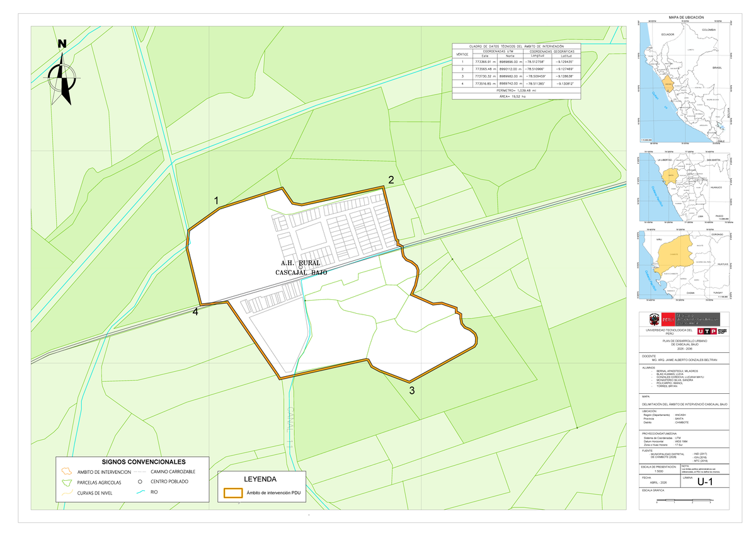Click the Centro Poblado circle symbol

(140, 482)
